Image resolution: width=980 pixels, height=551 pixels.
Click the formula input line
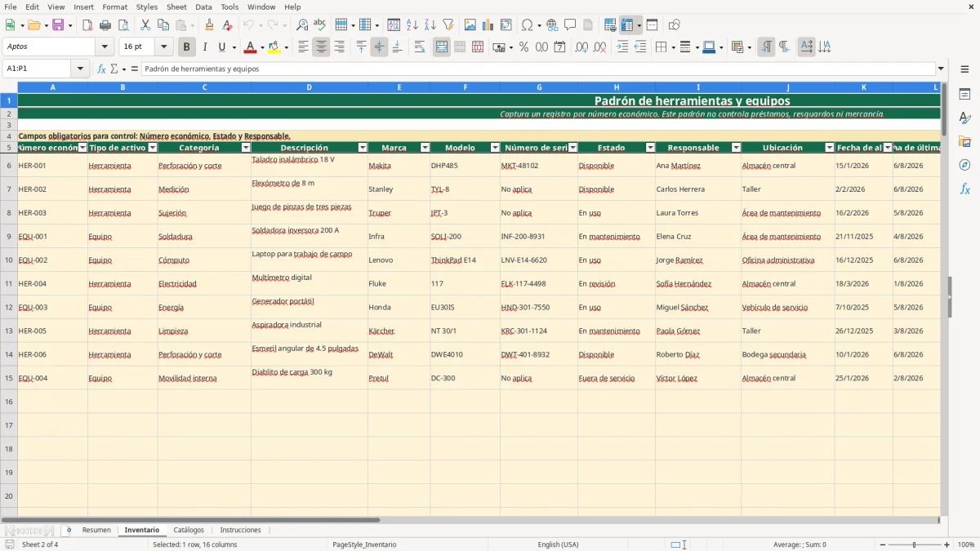[x=537, y=69]
